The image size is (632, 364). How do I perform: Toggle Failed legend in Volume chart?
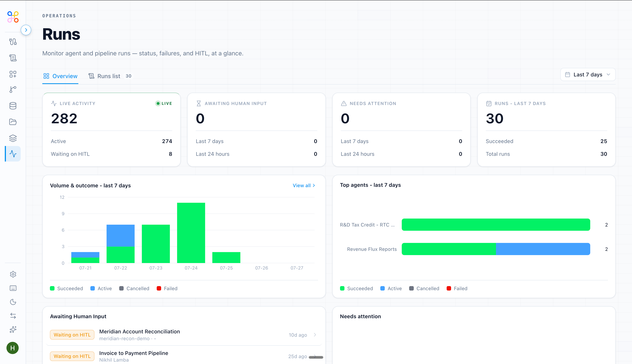tap(167, 289)
